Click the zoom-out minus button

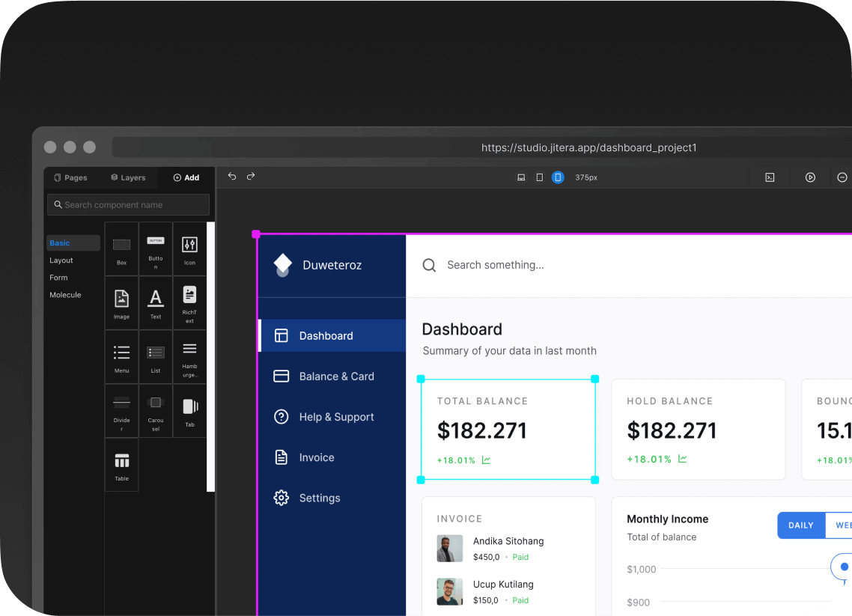(x=842, y=177)
